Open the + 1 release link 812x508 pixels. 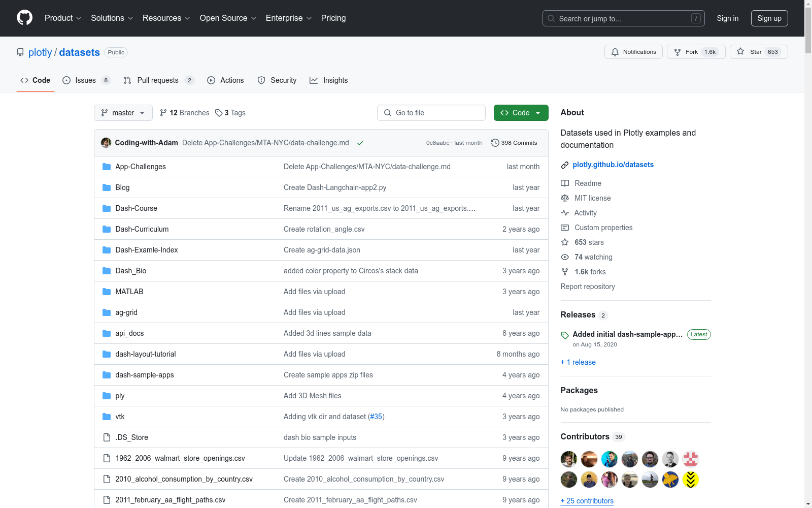[x=578, y=362]
